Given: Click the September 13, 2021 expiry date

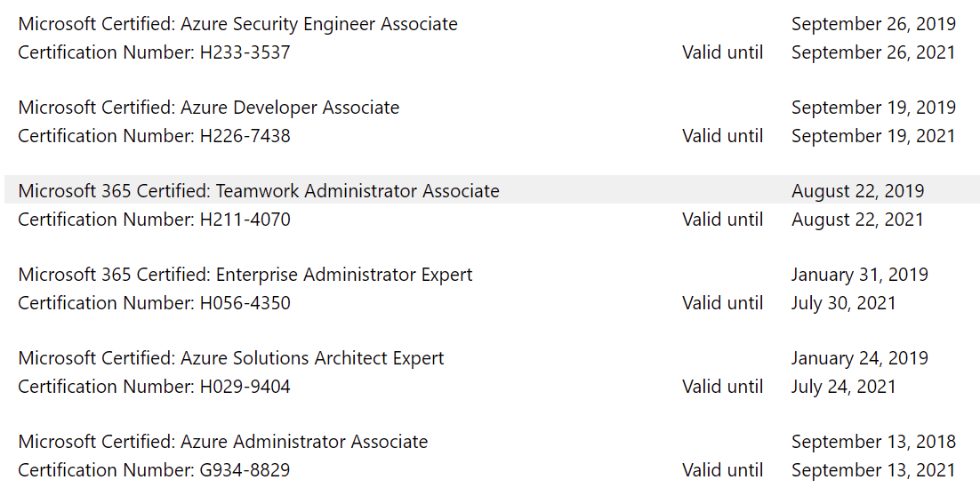Looking at the screenshot, I should 873,470.
